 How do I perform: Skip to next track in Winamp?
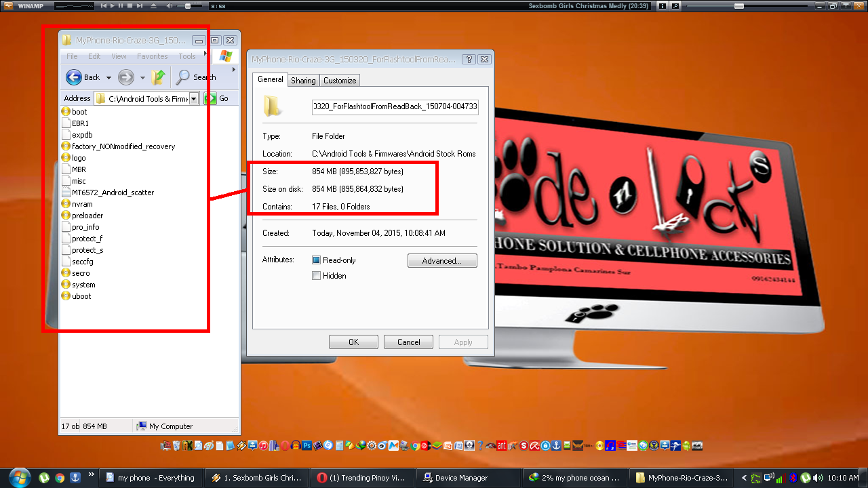(140, 6)
